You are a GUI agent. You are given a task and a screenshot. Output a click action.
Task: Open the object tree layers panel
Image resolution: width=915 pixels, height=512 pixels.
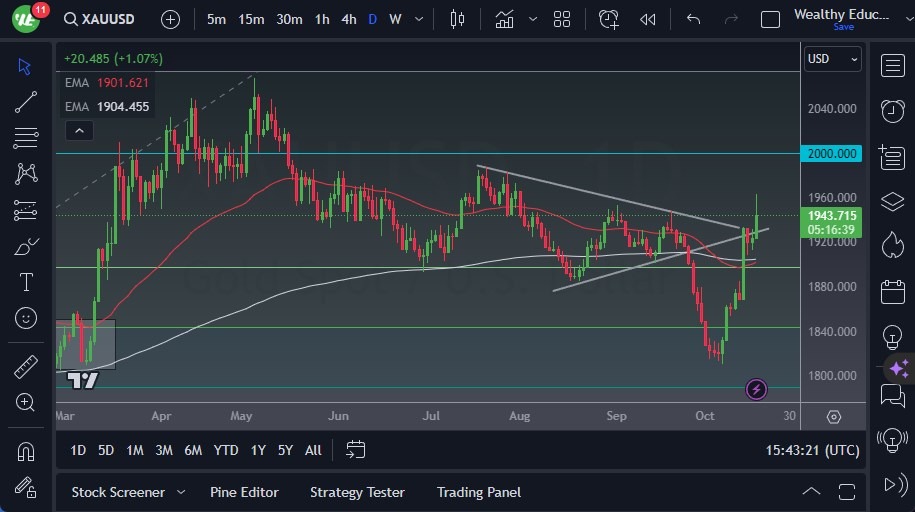pos(892,201)
